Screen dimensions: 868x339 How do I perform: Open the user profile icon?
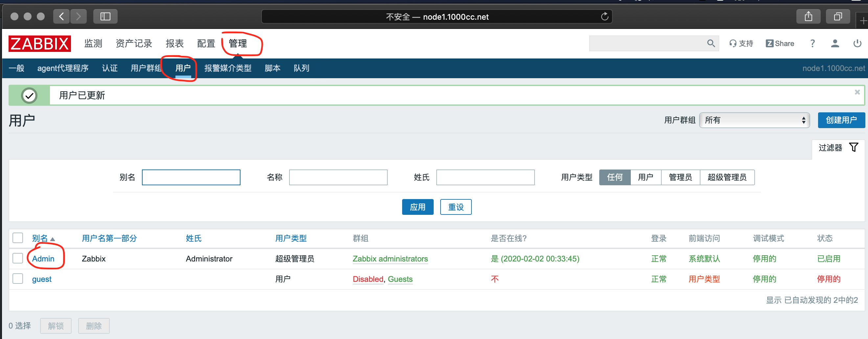834,43
